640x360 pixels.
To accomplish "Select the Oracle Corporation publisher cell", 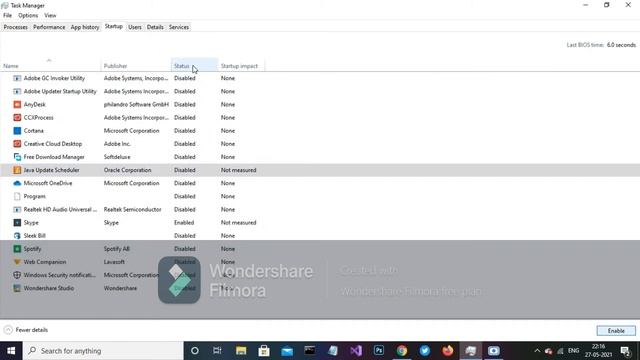I will tap(127, 170).
